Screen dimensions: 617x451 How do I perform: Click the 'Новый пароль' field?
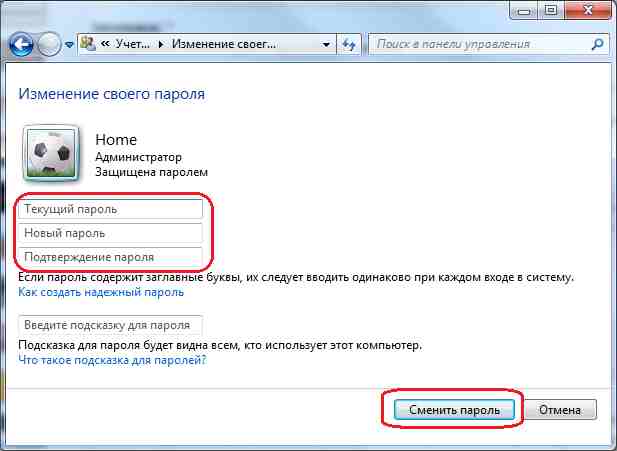coord(110,233)
